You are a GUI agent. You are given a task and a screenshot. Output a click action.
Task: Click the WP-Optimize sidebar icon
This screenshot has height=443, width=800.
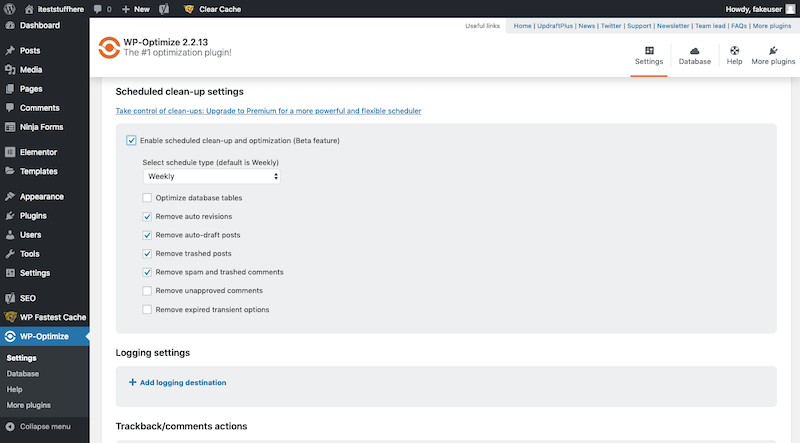point(10,336)
